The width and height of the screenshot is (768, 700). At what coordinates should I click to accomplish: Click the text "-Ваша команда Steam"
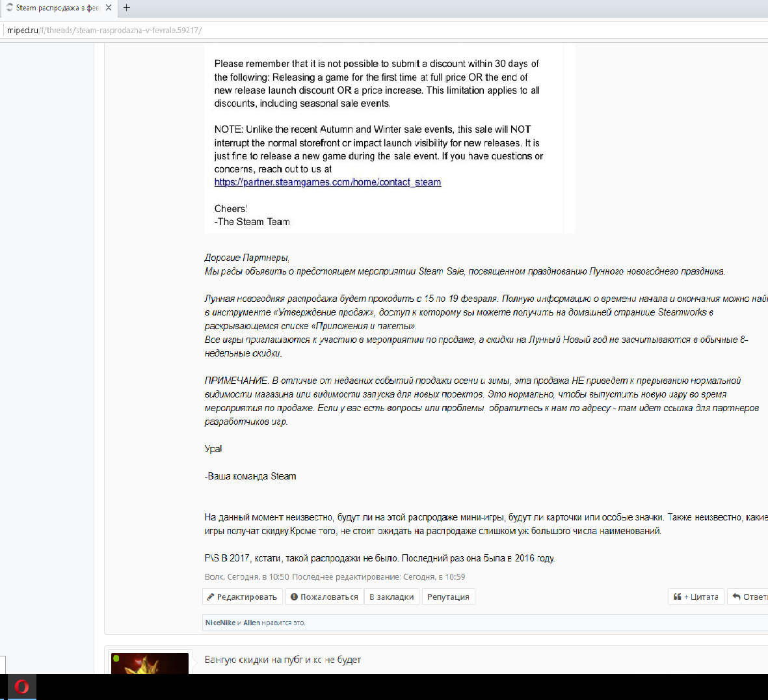tap(250, 476)
